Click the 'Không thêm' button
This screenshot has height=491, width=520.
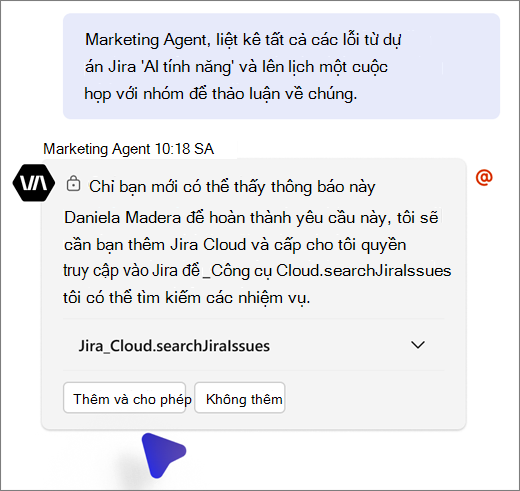click(x=240, y=398)
